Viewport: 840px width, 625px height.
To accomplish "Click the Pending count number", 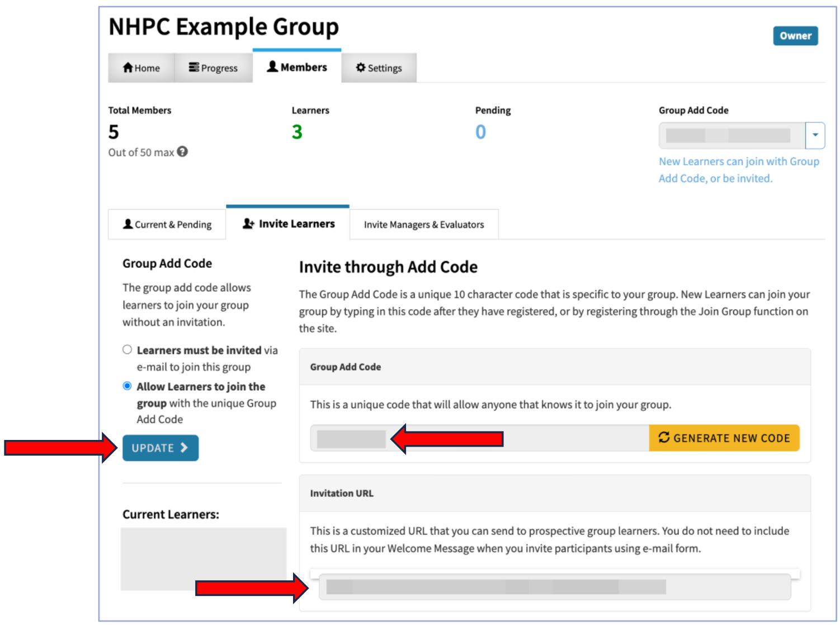I will click(480, 132).
